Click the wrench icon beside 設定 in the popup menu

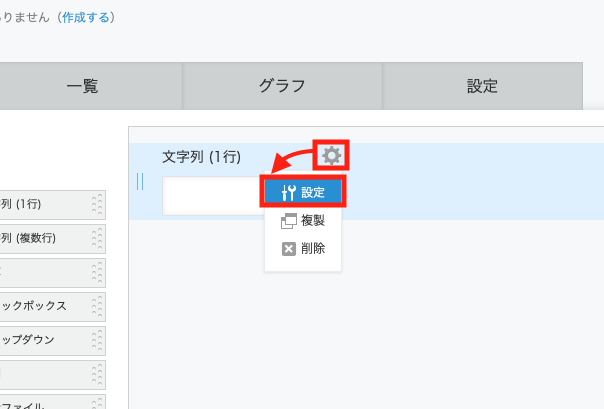(289, 192)
